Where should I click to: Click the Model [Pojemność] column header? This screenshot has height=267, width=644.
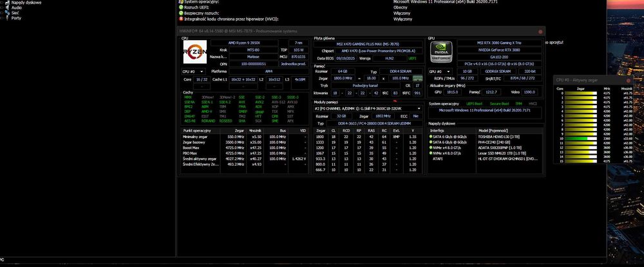point(509,130)
